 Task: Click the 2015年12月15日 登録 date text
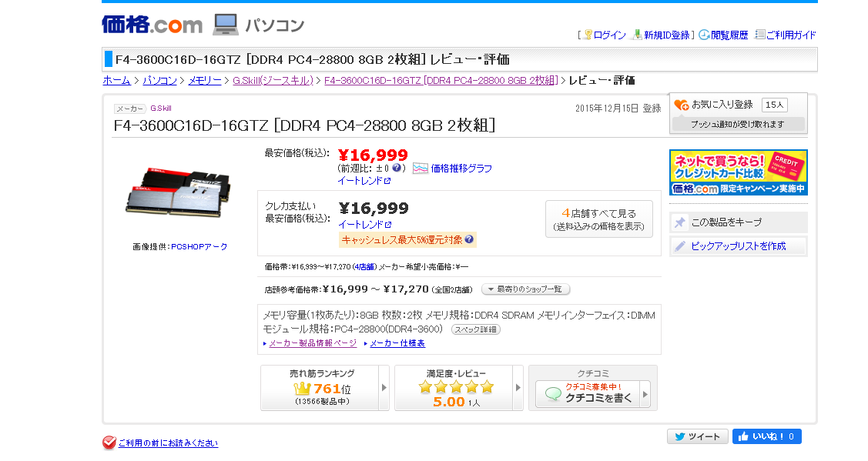(618, 109)
